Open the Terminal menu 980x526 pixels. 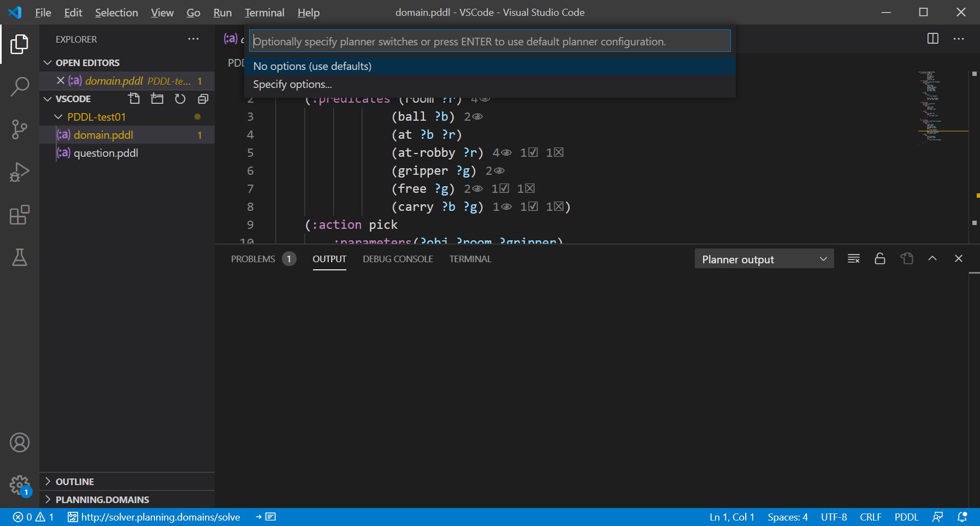tap(264, 13)
